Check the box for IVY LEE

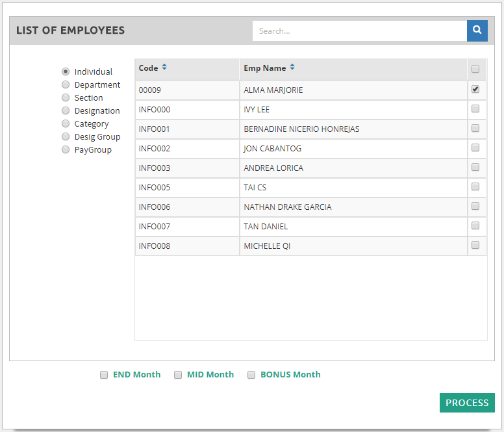pyautogui.click(x=475, y=109)
